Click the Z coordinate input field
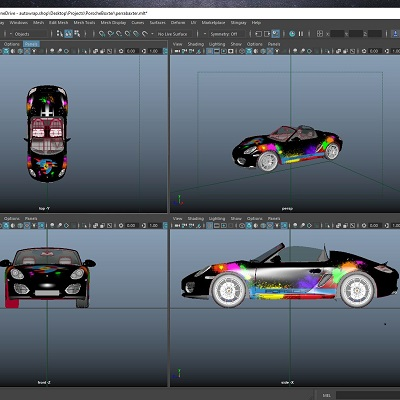The width and height of the screenshot is (400, 400). tap(375, 34)
